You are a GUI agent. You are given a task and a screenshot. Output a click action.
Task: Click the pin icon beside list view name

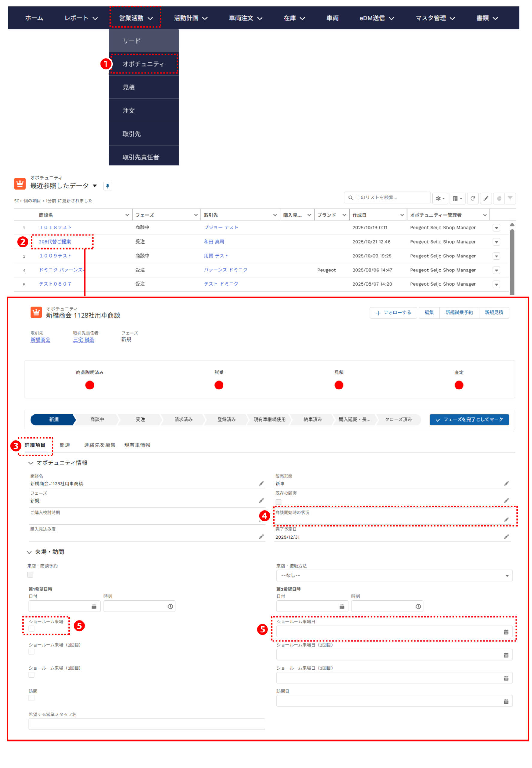[107, 186]
